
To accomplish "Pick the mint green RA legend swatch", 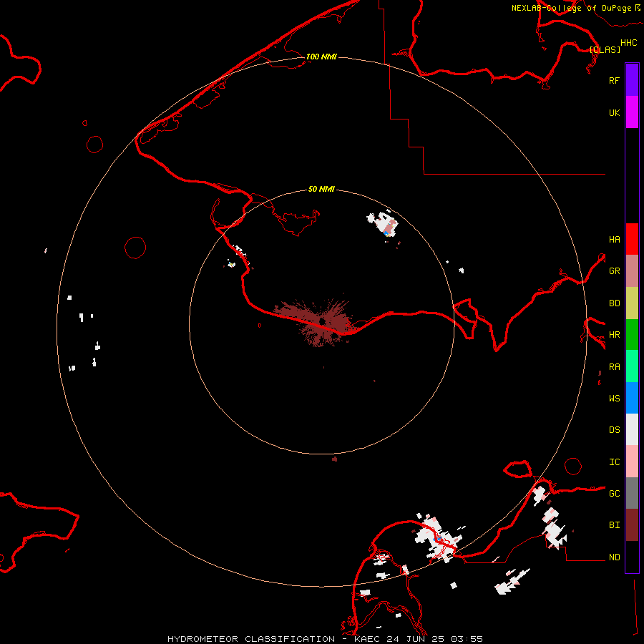I will click(632, 366).
